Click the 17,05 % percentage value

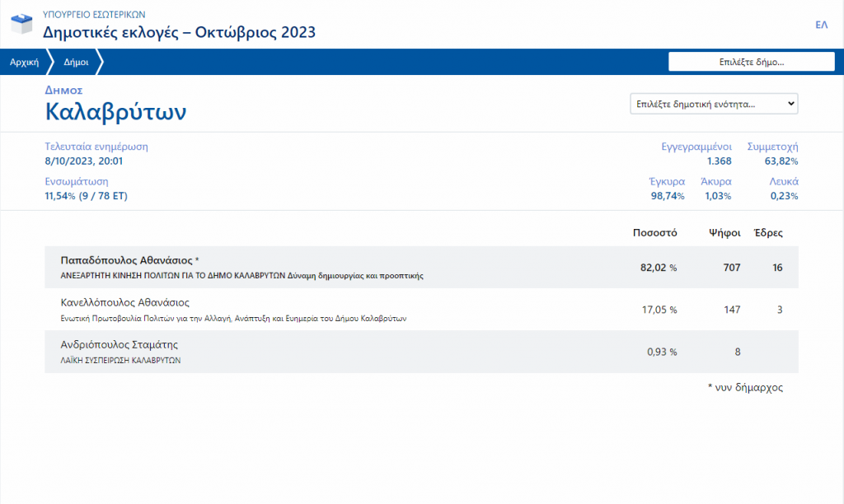(x=659, y=310)
